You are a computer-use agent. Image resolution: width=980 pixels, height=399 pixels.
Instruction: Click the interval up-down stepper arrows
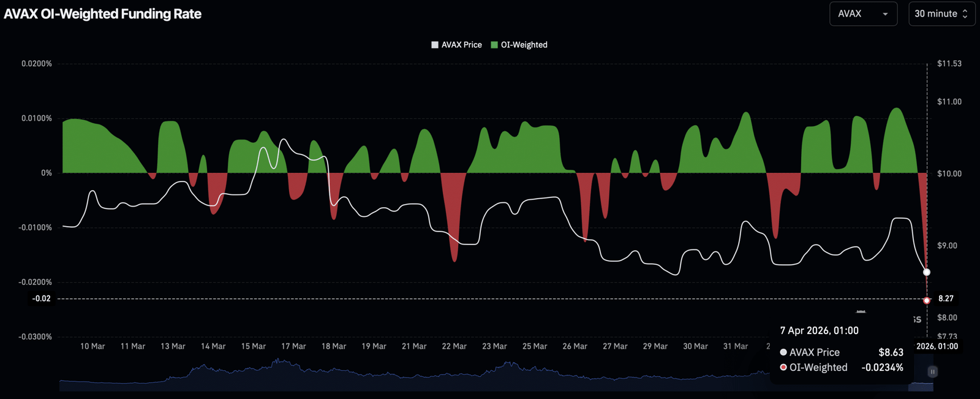click(x=965, y=13)
